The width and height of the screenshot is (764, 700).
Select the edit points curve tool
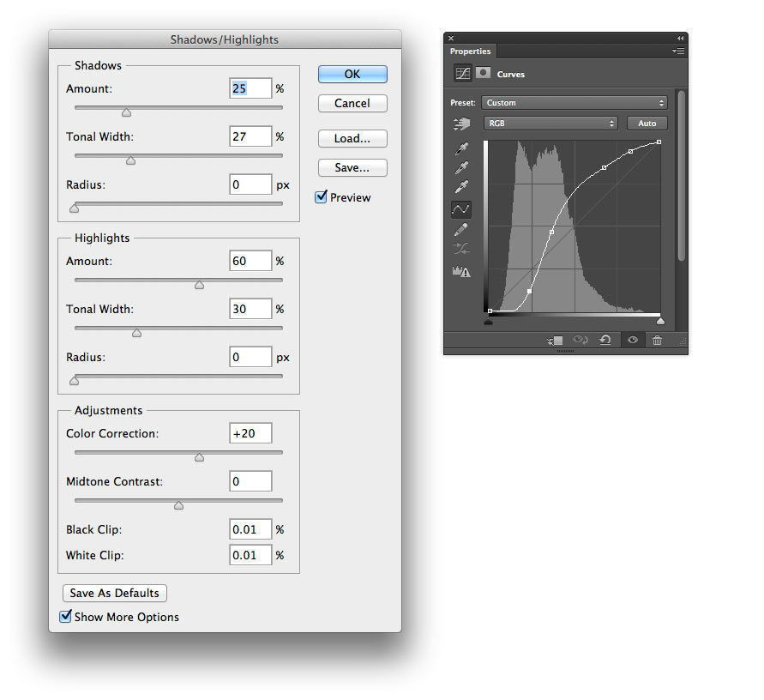pyautogui.click(x=461, y=209)
